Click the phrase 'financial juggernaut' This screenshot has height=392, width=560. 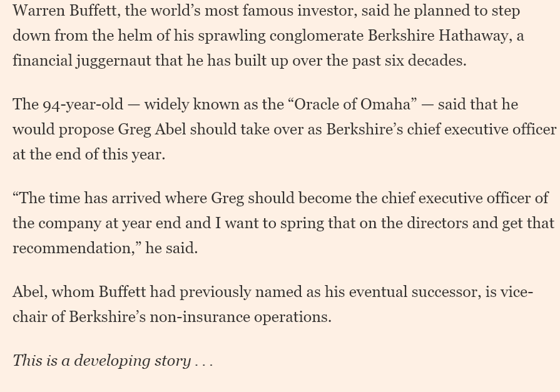(x=82, y=61)
